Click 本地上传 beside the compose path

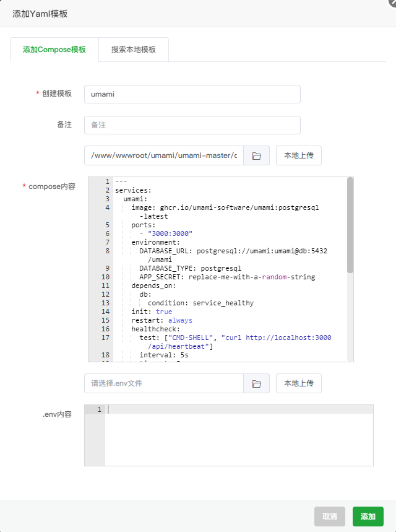point(298,156)
